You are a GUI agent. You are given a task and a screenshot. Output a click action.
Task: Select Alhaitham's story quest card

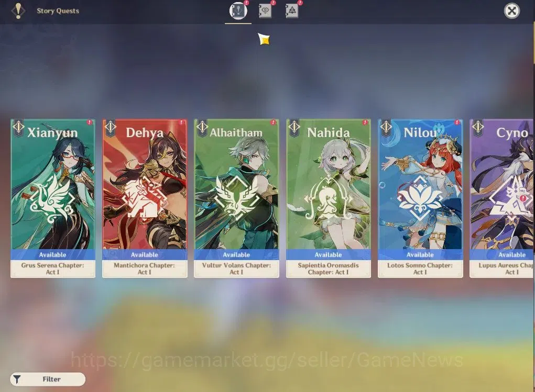(x=236, y=198)
